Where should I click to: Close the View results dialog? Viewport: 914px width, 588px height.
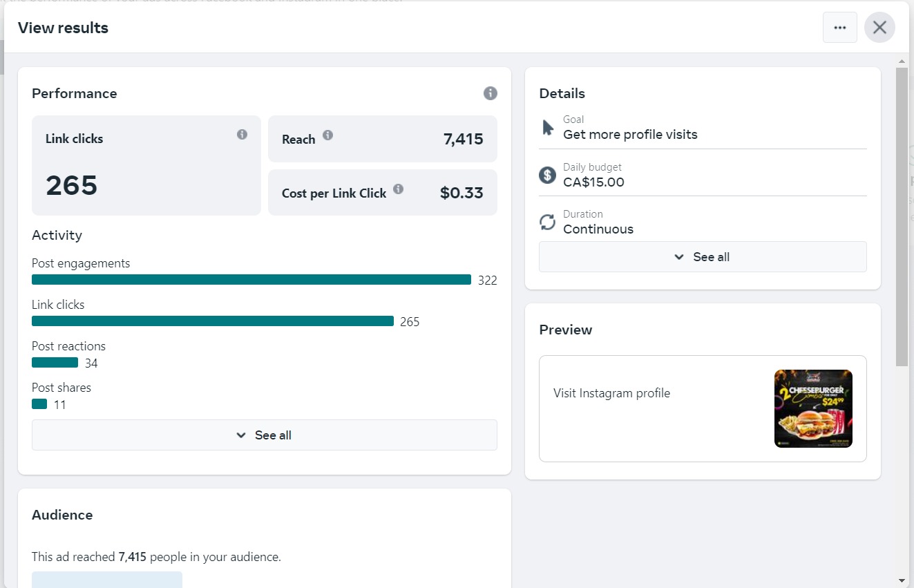tap(879, 28)
